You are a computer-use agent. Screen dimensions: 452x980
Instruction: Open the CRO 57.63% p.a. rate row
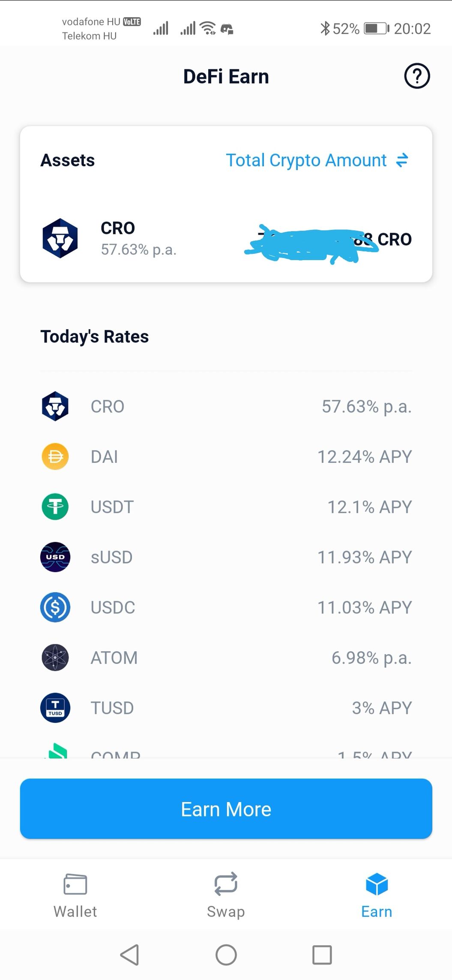click(226, 406)
